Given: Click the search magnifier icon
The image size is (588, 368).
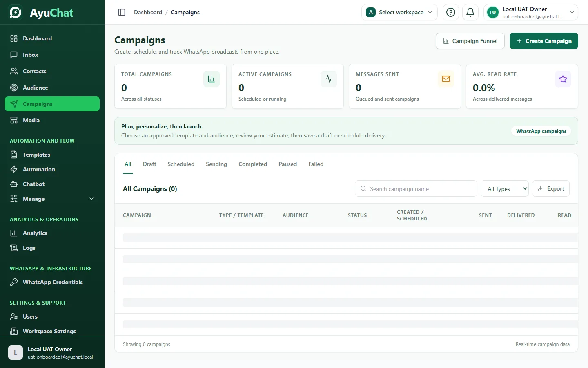Looking at the screenshot, I should tap(363, 188).
